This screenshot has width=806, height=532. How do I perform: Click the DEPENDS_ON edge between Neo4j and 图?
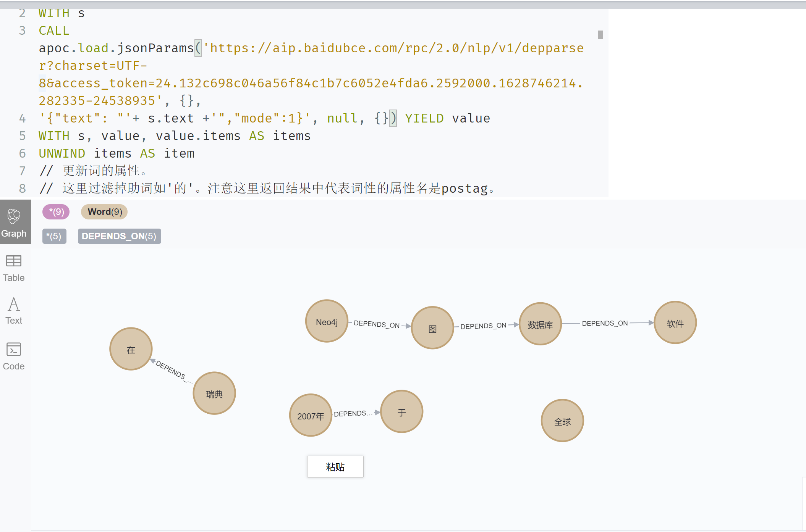coord(376,325)
